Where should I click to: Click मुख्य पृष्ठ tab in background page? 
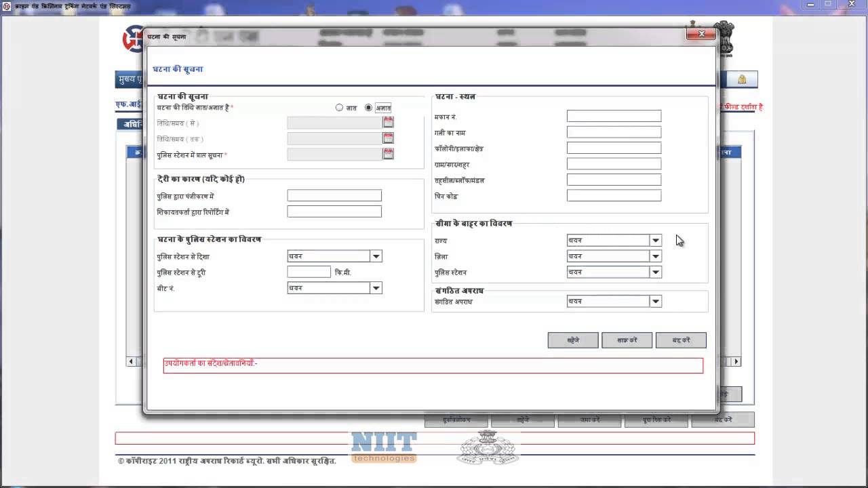click(130, 79)
